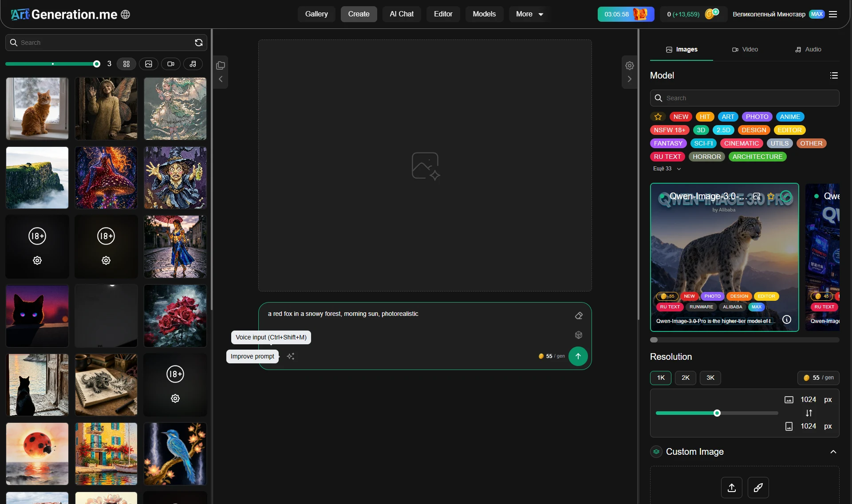Image resolution: width=852 pixels, height=504 pixels.
Task: Toggle the CINEMATIC model tag filter
Action: click(x=742, y=143)
